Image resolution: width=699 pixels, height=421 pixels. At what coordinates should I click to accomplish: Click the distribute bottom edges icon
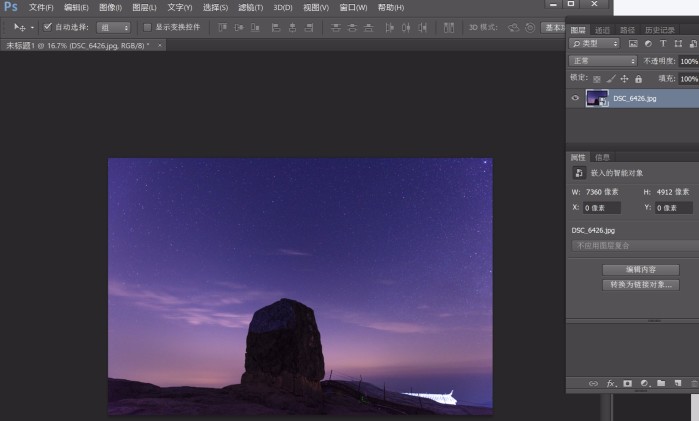(368, 28)
